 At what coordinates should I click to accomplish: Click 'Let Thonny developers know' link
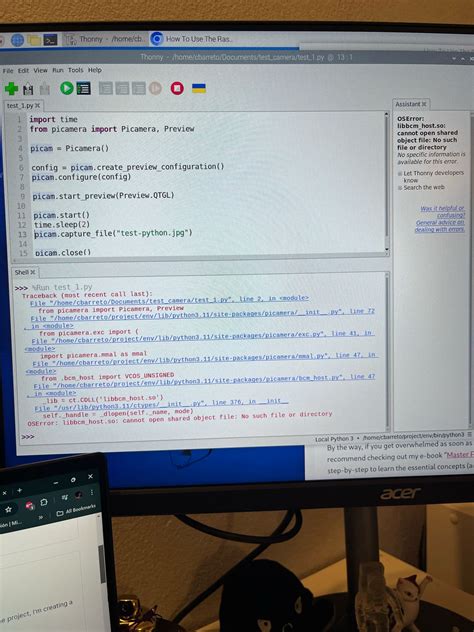(x=433, y=177)
